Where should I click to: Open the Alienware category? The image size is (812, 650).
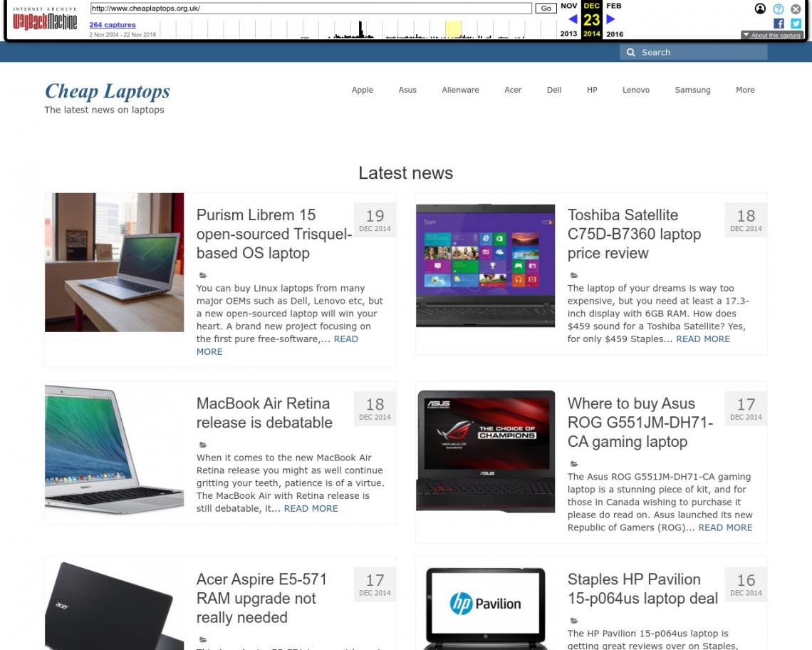[x=460, y=90]
